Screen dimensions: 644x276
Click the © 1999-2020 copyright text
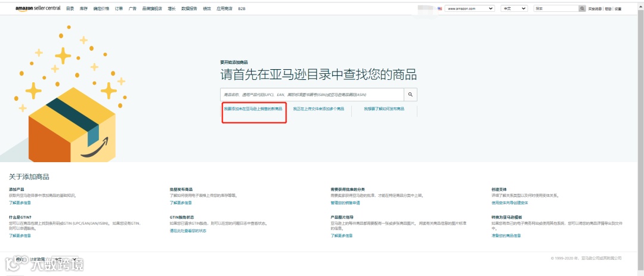click(x=586, y=258)
